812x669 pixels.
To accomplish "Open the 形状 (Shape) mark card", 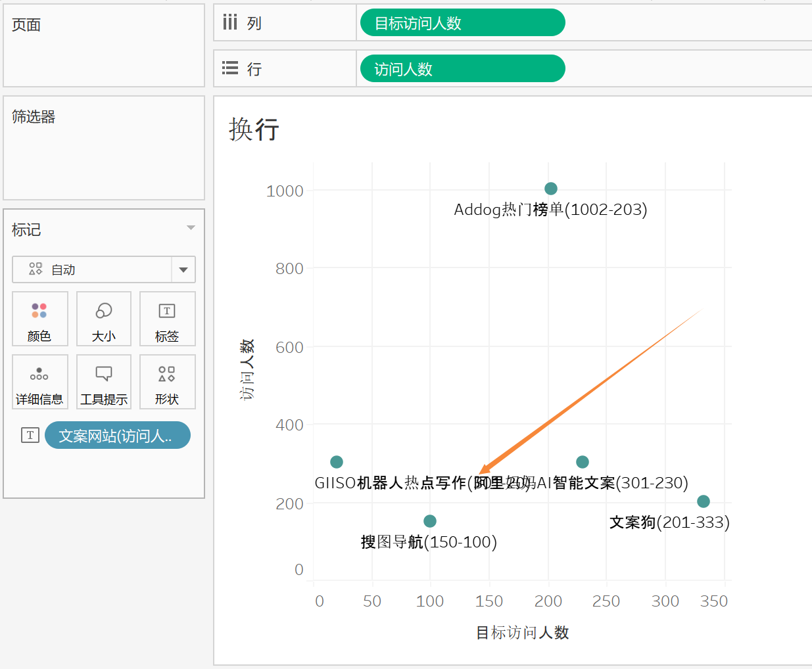I will [167, 382].
